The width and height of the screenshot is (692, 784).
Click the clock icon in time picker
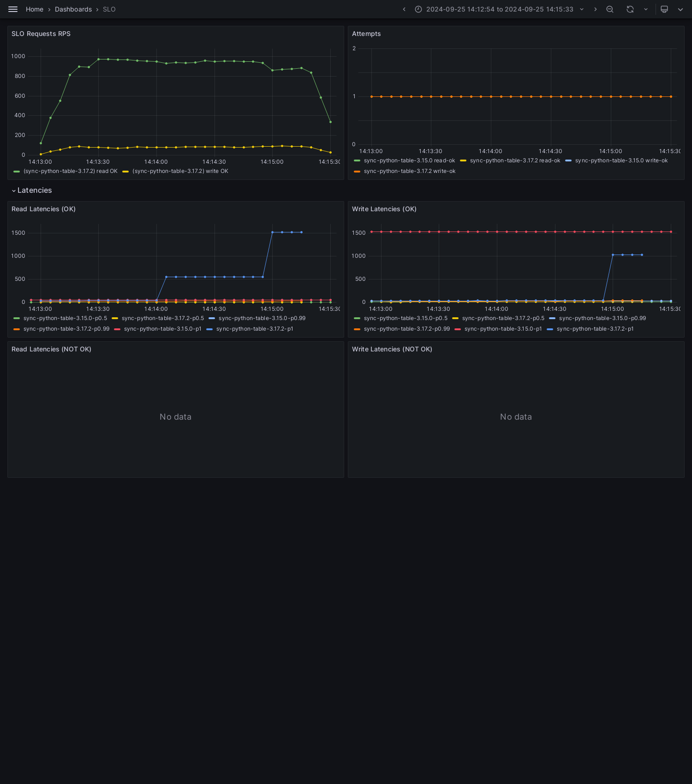pyautogui.click(x=418, y=9)
